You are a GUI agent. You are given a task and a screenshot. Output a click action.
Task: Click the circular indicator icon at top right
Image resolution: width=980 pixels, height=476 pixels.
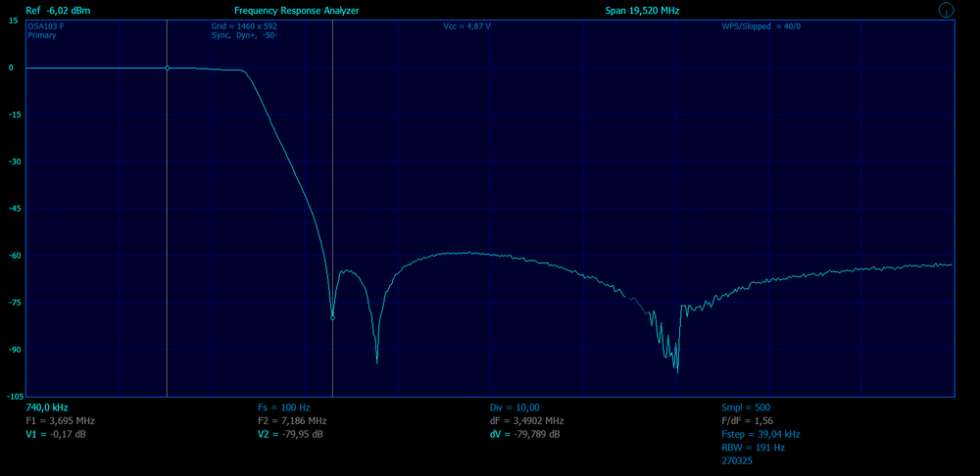click(x=947, y=10)
